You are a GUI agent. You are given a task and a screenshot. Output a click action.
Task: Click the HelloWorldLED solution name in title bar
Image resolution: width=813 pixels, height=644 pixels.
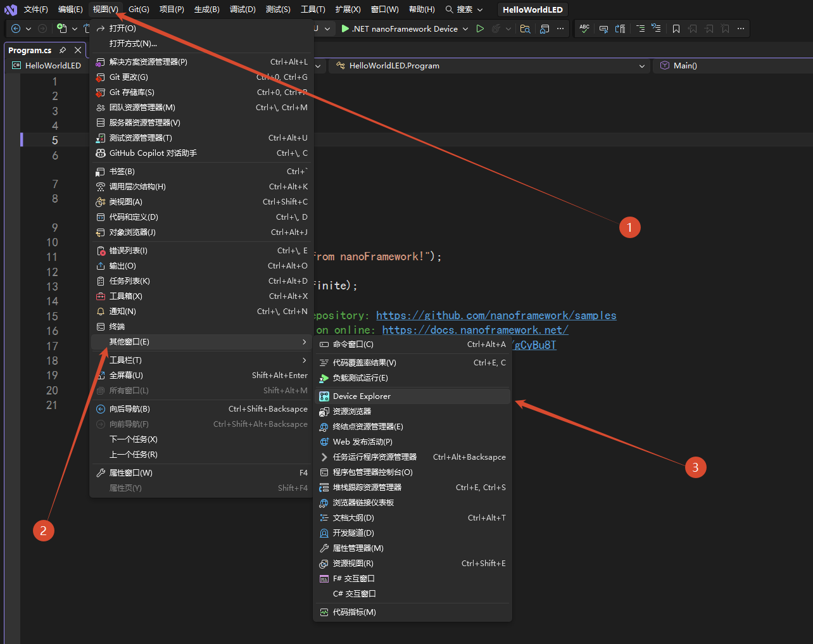click(533, 9)
